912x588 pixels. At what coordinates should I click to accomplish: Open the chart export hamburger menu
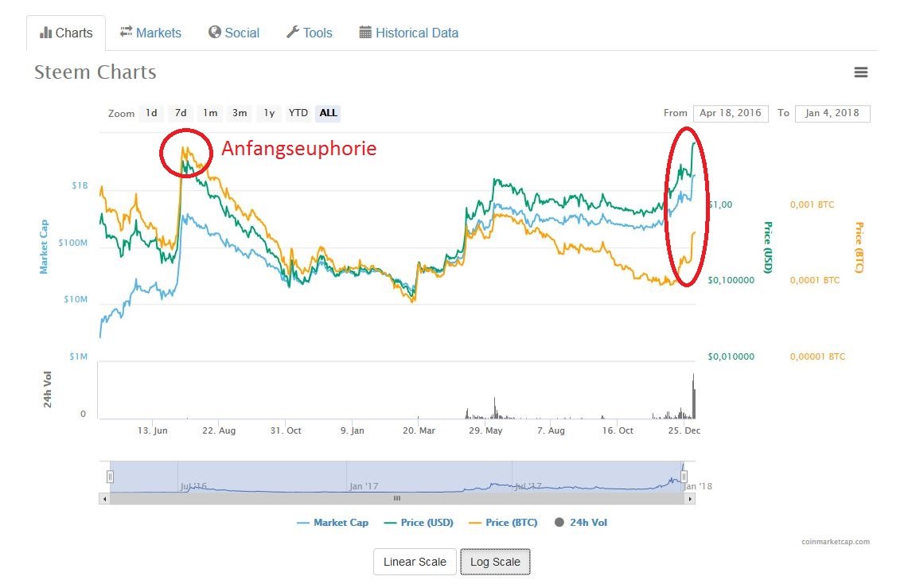pyautogui.click(x=861, y=72)
